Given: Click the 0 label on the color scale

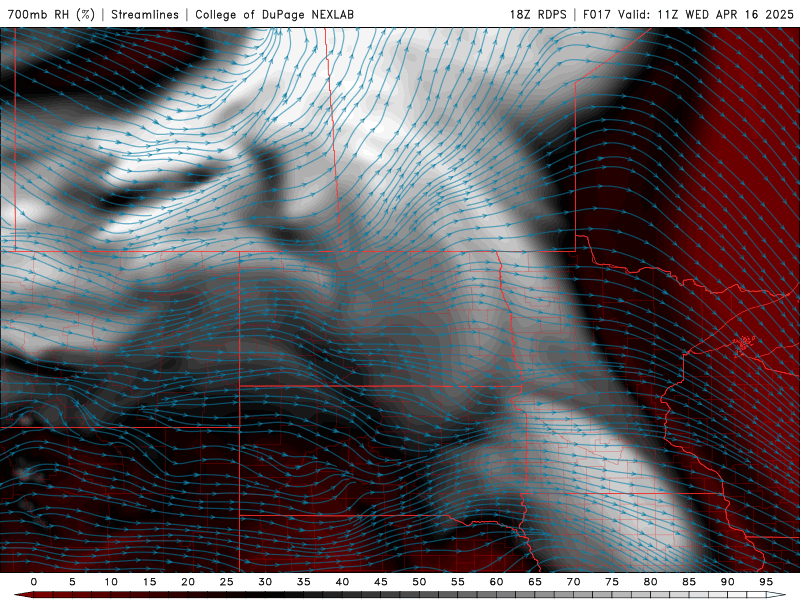Looking at the screenshot, I should [x=34, y=582].
